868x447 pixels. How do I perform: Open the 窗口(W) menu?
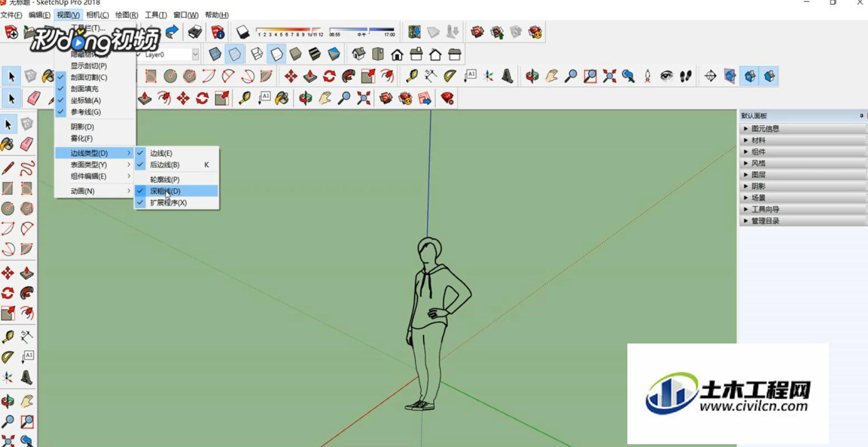click(x=186, y=15)
